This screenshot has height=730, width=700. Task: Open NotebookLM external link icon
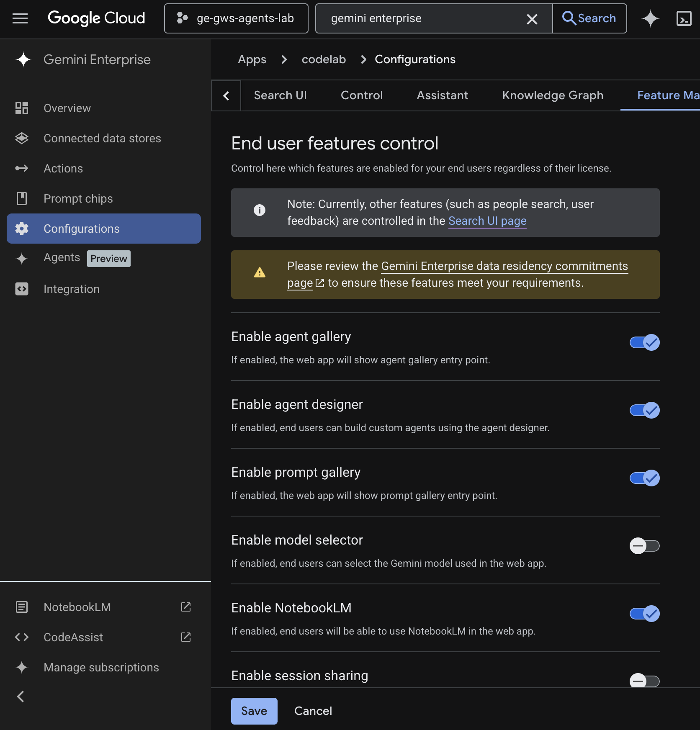coord(185,607)
